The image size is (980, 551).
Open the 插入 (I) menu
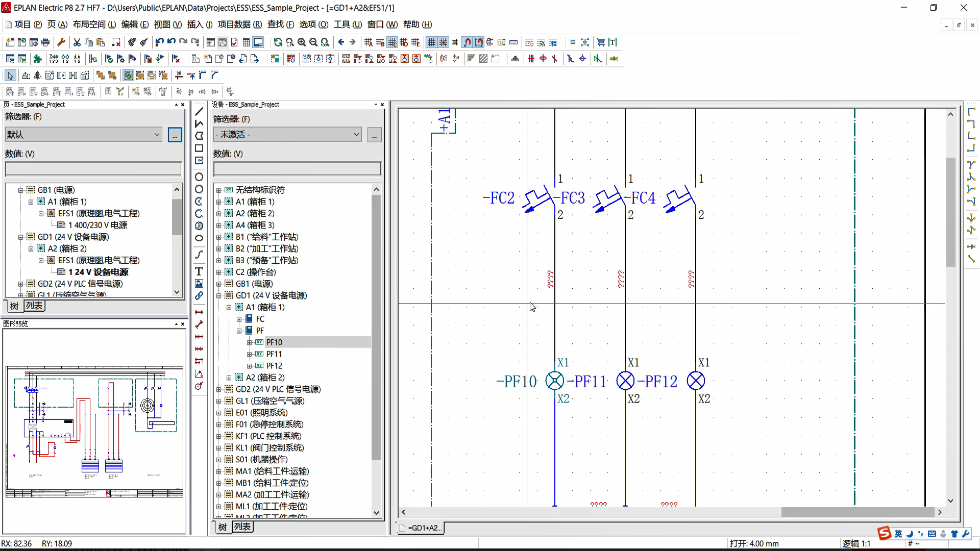(x=200, y=24)
